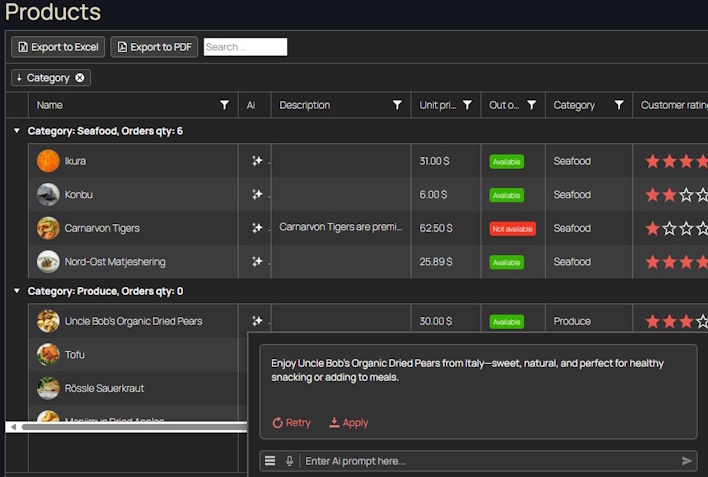Remove the Category grouping chip
This screenshot has height=477, width=708.
pos(80,78)
